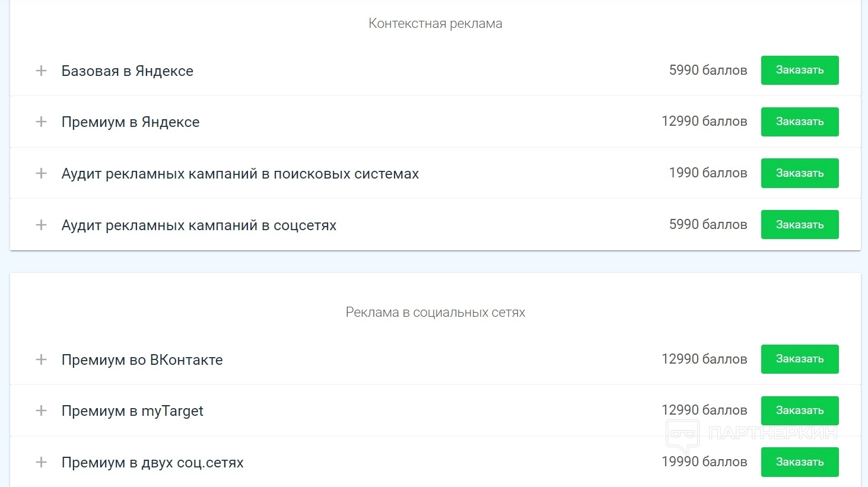Screen dimensions: 868x487
Task: Open the Базовая в Яндексе row title
Action: 127,71
